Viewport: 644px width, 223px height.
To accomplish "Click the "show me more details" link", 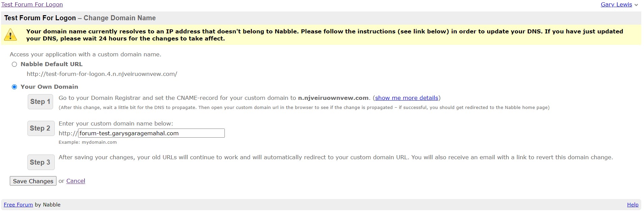I will click(x=406, y=98).
